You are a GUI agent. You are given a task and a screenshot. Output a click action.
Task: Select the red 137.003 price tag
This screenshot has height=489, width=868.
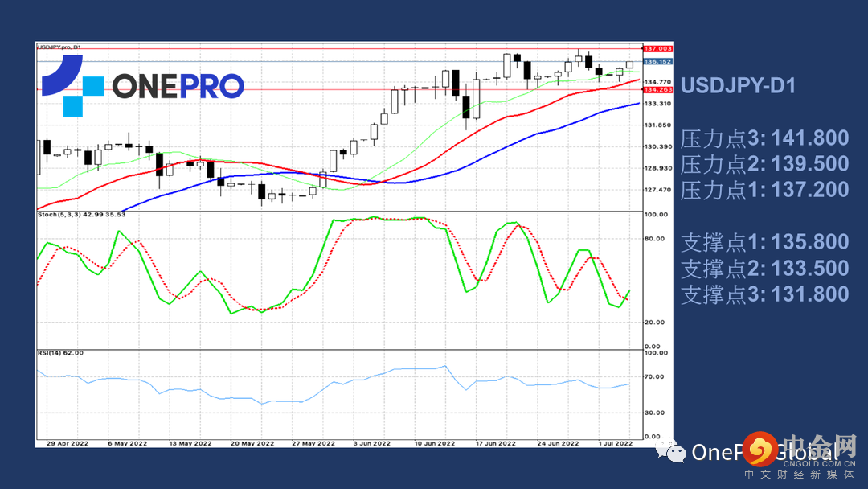pos(658,50)
